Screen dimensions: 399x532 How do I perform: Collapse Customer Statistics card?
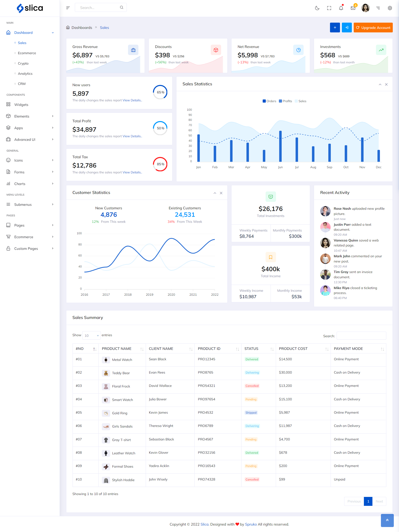point(215,193)
